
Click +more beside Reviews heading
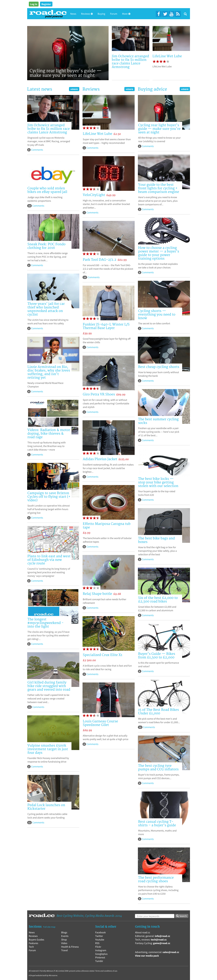tap(129, 89)
